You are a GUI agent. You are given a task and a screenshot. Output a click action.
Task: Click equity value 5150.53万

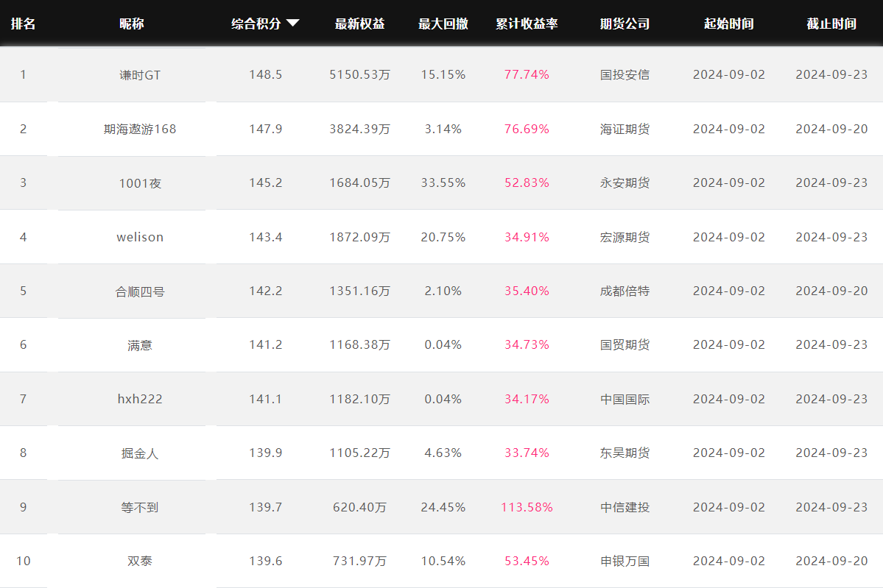360,75
